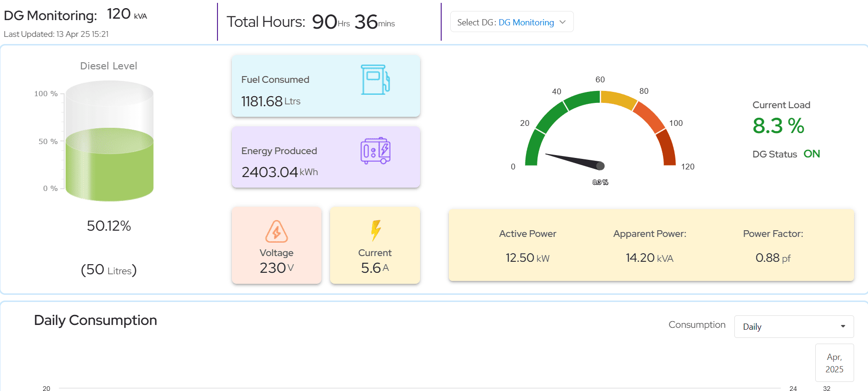Image resolution: width=868 pixels, height=391 pixels.
Task: Click the red segment near 120
Action: pos(667,148)
